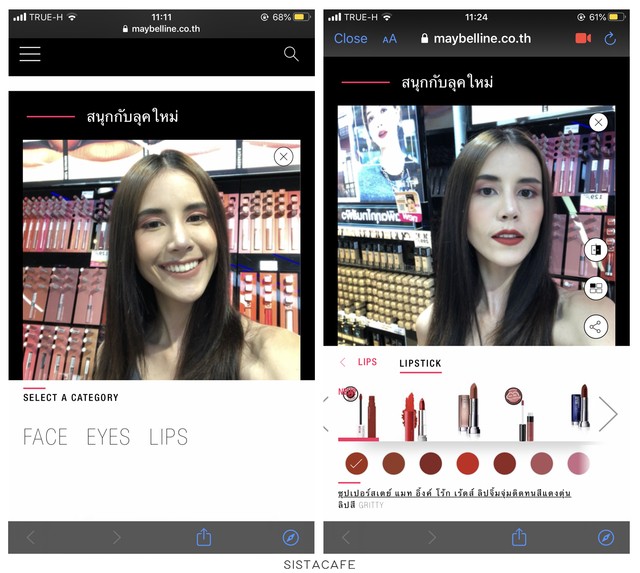Tap Close in the right browser bar
The image size is (640, 573).
point(350,38)
